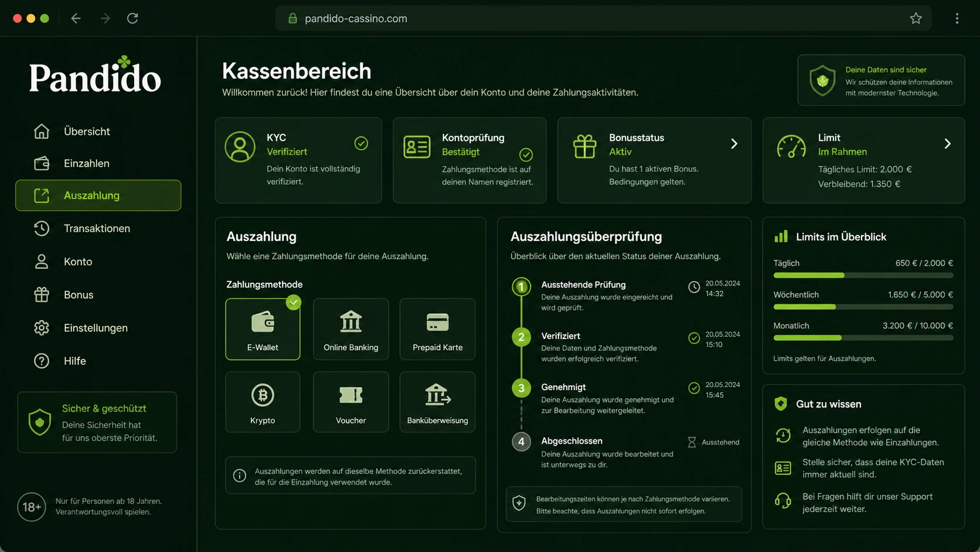Click the KYC user avatar icon
980x552 pixels.
[240, 147]
